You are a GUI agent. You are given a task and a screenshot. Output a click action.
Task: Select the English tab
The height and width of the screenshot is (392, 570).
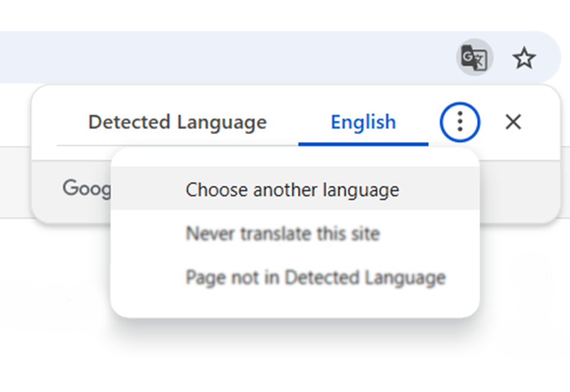tap(363, 122)
